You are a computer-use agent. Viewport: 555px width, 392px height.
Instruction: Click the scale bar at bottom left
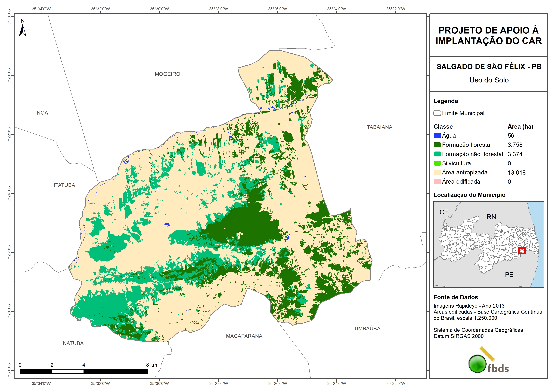pos(84,371)
